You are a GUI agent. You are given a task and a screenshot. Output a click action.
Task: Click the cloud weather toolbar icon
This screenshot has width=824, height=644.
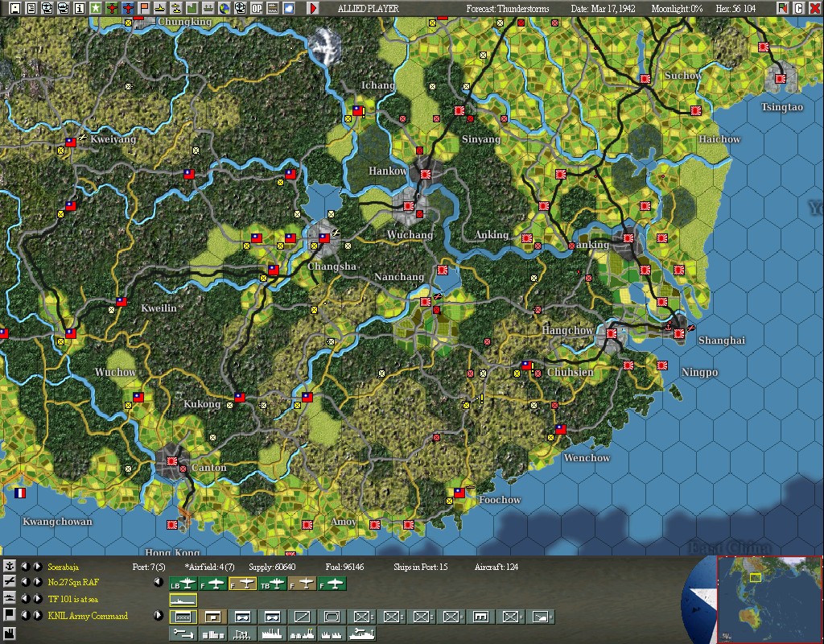point(289,8)
